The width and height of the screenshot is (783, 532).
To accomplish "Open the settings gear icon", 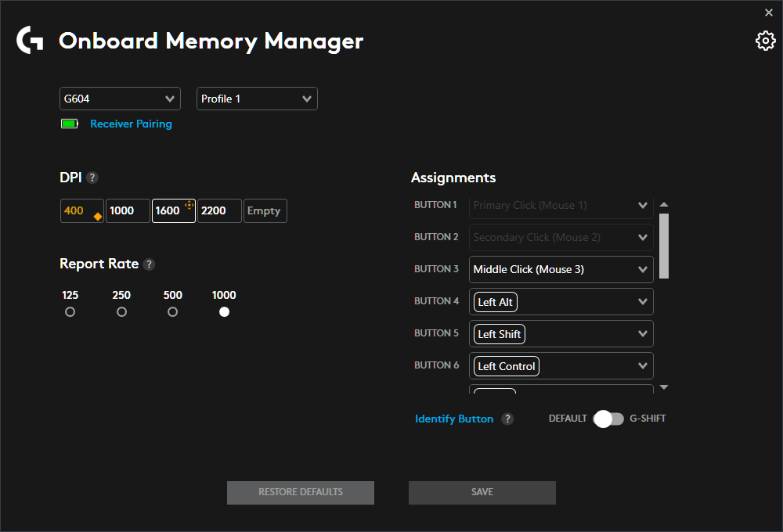I will point(765,41).
